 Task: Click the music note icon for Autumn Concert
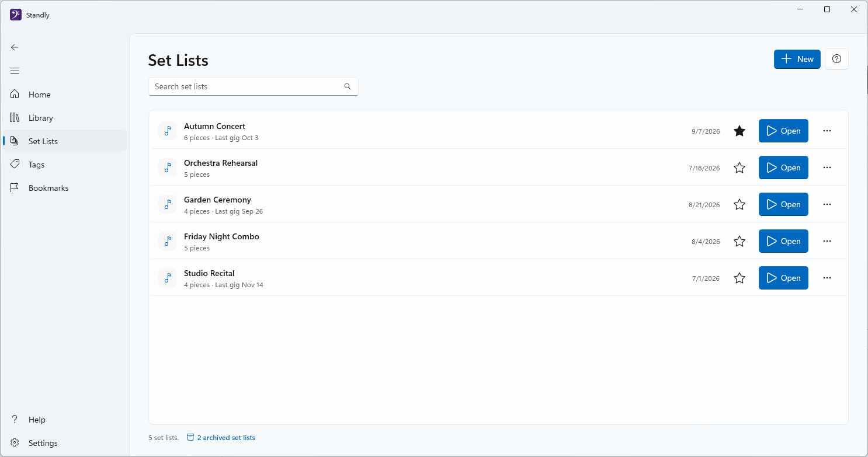[168, 131]
